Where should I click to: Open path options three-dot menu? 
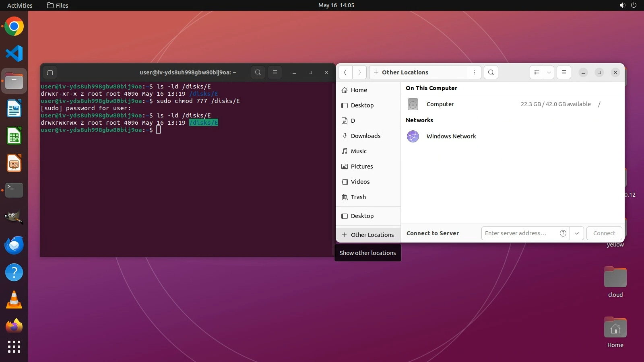coord(474,72)
